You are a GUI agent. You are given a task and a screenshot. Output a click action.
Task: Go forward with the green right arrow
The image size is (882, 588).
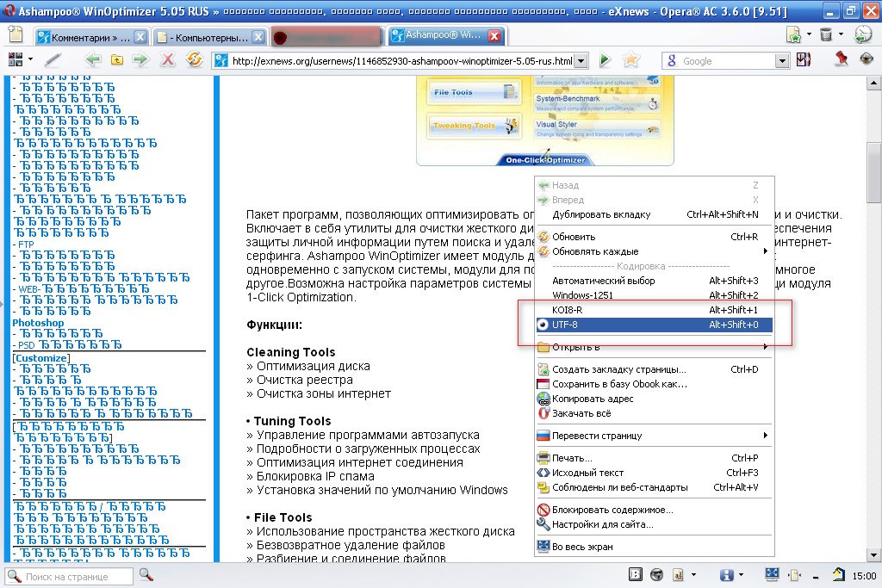tap(140, 59)
